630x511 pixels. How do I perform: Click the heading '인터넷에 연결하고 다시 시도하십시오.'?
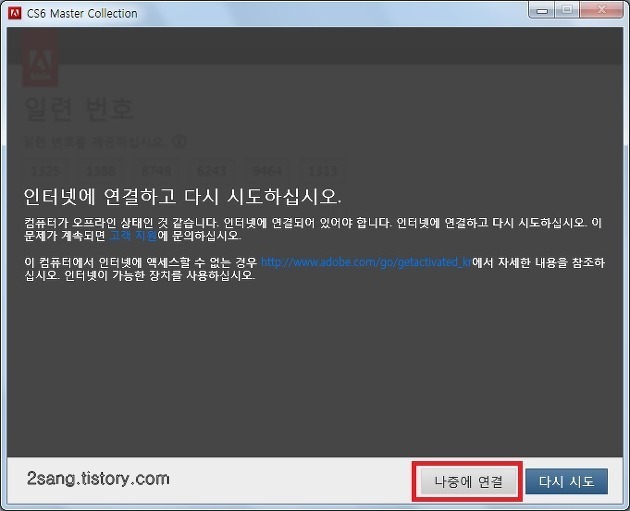tap(182, 196)
